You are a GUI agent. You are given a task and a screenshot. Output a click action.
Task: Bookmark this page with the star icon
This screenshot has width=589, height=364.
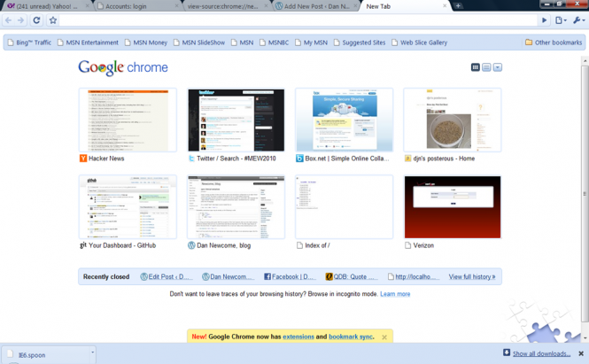coord(53,20)
